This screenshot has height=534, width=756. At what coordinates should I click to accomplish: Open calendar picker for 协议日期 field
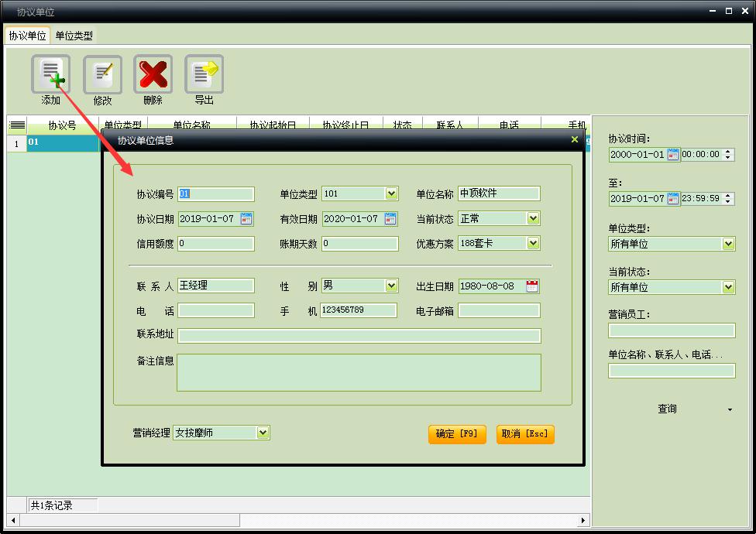pos(246,219)
